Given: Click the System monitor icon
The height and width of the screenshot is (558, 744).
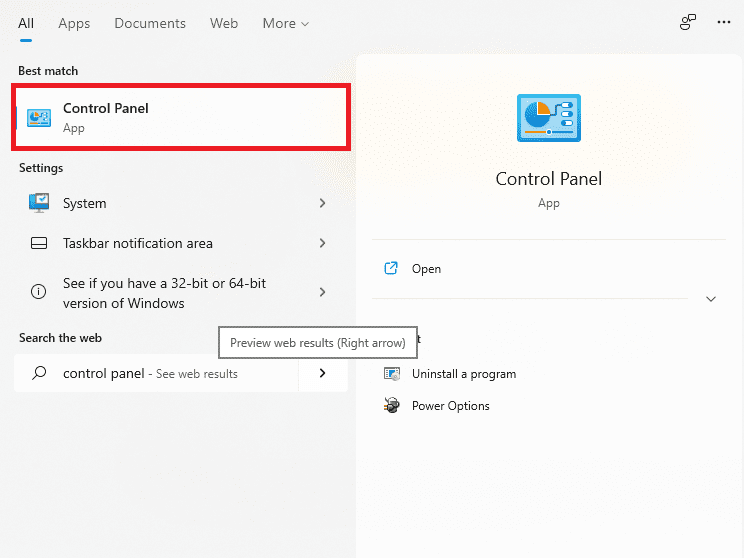Looking at the screenshot, I should tap(39, 203).
